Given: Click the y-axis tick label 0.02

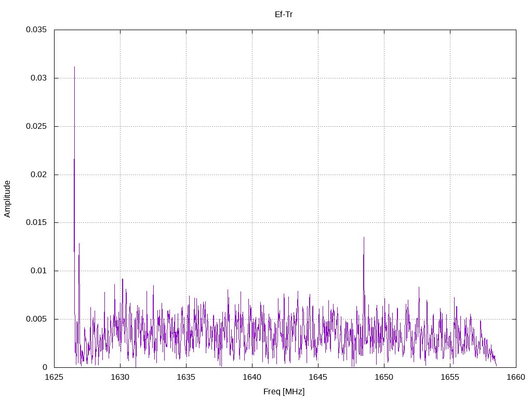Looking at the screenshot, I should (38, 175).
